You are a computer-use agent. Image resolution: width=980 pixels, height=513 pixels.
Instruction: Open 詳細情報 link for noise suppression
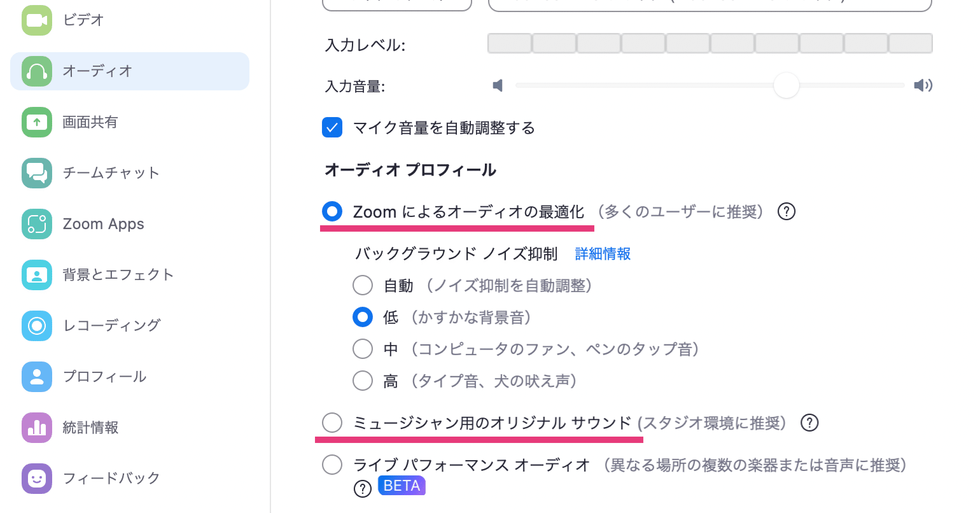pyautogui.click(x=602, y=254)
